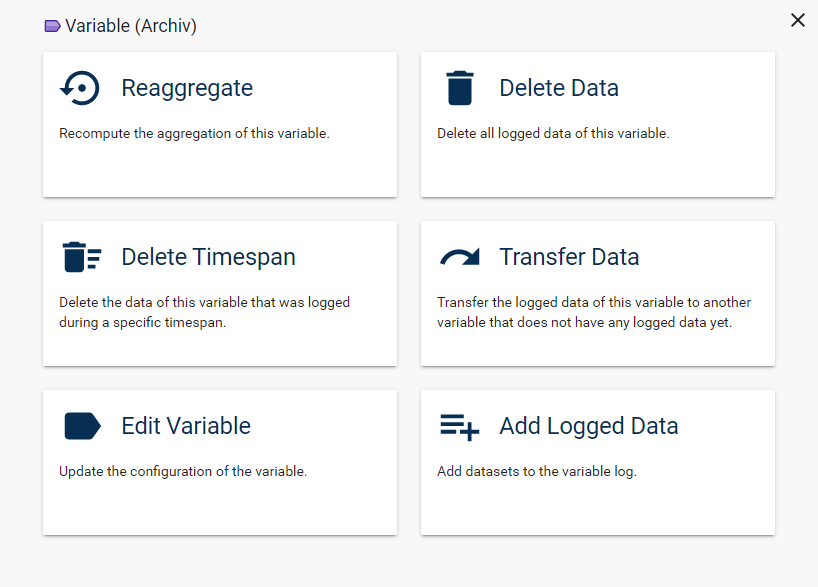The height and width of the screenshot is (587, 818).
Task: Open the Edit Variable heading
Action: coord(186,426)
